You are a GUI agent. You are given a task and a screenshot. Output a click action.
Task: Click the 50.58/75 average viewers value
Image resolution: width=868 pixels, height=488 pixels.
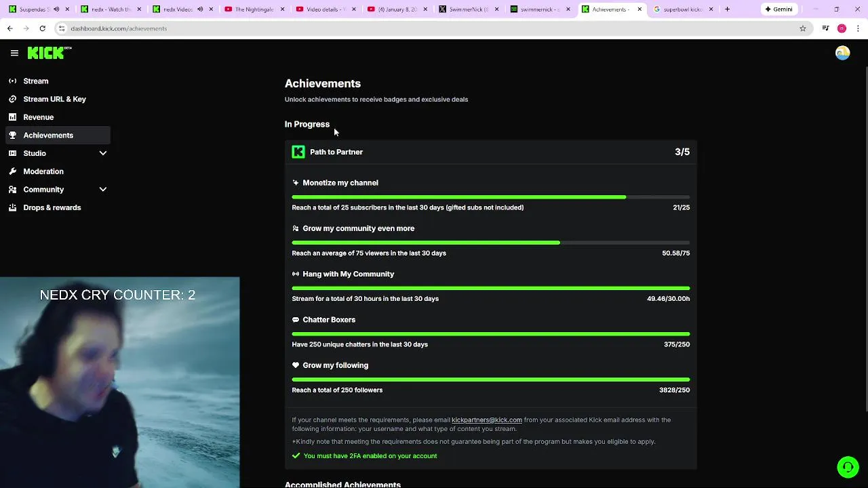tap(676, 253)
